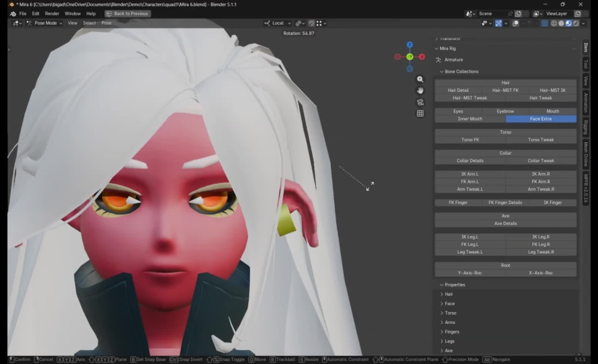Toggle camera view icon in viewport
The image size is (598, 364).
click(x=420, y=102)
